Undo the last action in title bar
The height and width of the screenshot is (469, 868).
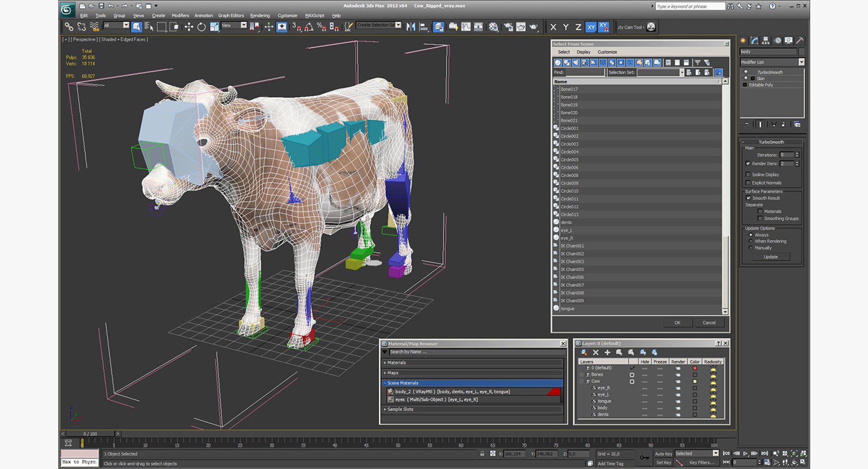pyautogui.click(x=111, y=6)
